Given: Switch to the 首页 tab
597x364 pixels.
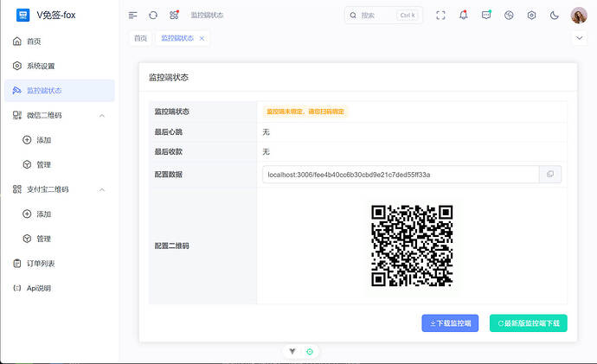Looking at the screenshot, I should click(x=140, y=38).
